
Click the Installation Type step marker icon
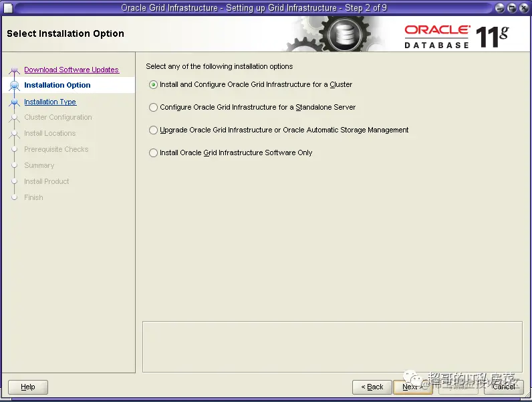pyautogui.click(x=14, y=102)
